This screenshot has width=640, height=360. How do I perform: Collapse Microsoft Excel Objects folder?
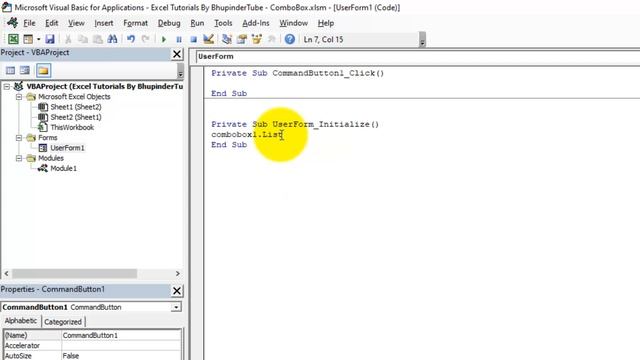pyautogui.click(x=19, y=97)
